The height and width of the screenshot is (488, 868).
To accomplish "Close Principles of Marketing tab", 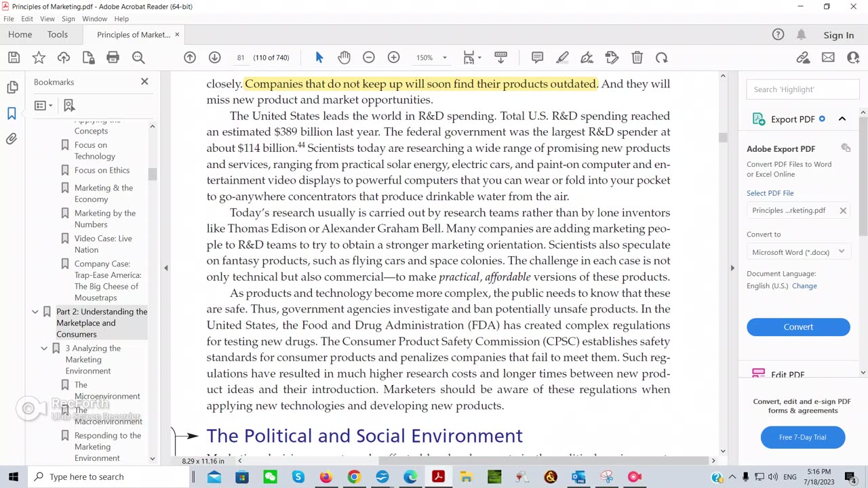I will [177, 35].
